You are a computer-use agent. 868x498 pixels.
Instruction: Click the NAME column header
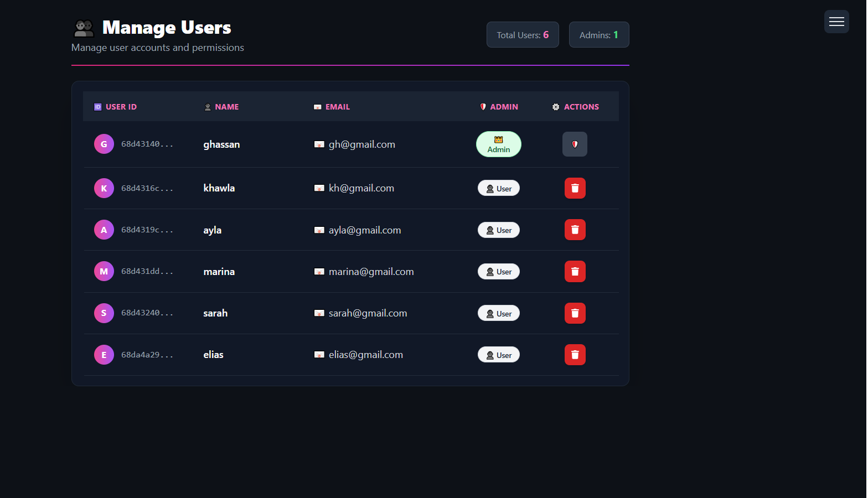(x=221, y=107)
